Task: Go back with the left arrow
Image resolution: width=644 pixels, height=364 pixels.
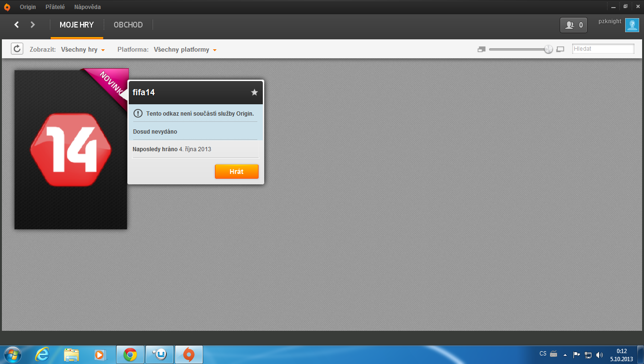Action: pyautogui.click(x=17, y=25)
